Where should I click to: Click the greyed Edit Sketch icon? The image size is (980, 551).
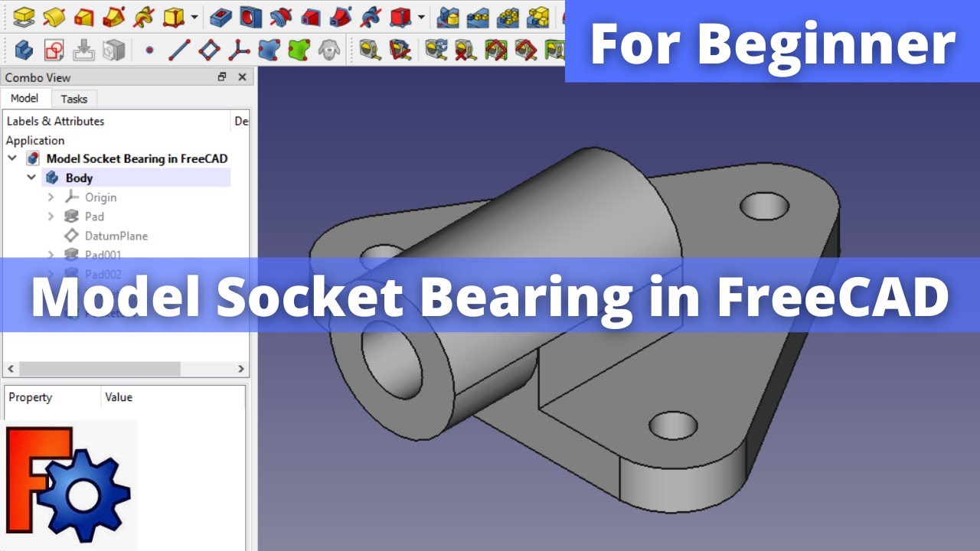coord(83,51)
